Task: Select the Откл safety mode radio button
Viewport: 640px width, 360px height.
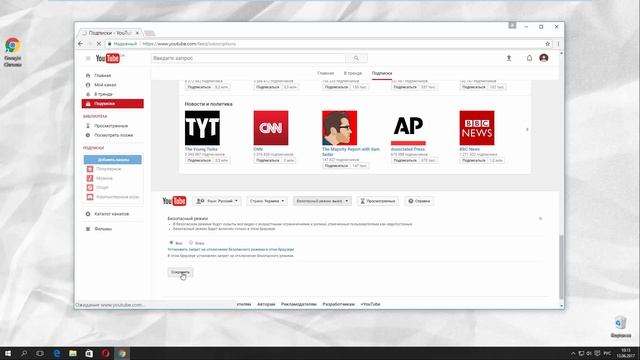Action: 191,243
